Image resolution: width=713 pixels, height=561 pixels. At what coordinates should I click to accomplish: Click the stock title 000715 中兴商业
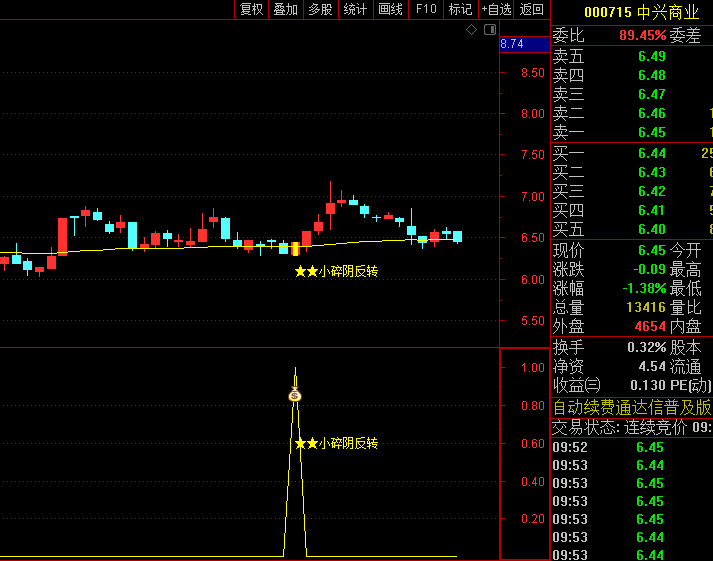click(x=641, y=12)
